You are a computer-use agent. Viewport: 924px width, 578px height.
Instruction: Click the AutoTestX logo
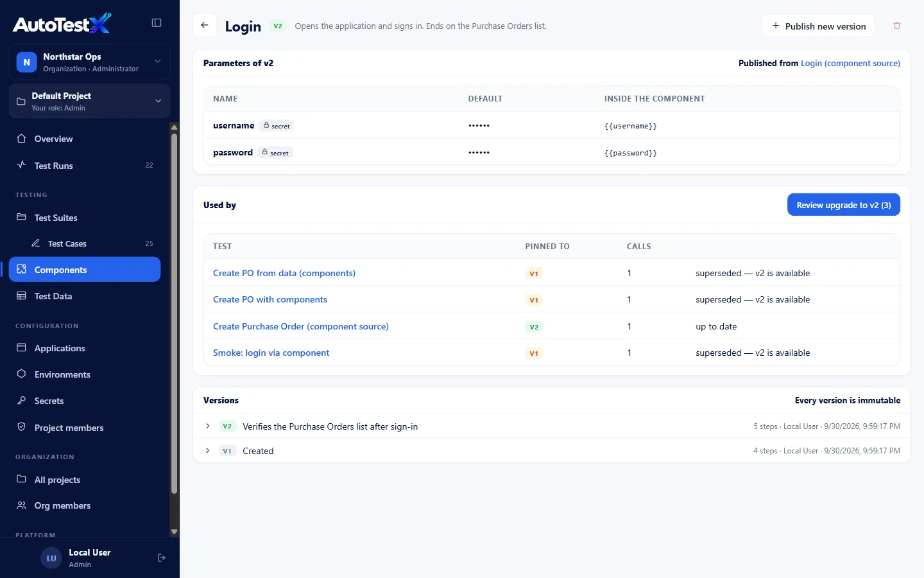pos(62,24)
